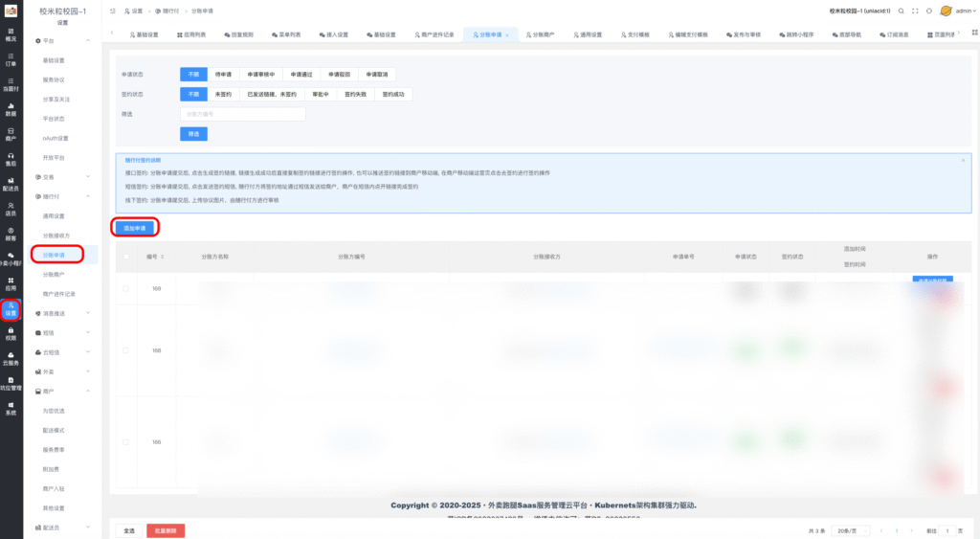
Task: Select 签约成功 in the 签约状态 filter
Action: (x=393, y=95)
